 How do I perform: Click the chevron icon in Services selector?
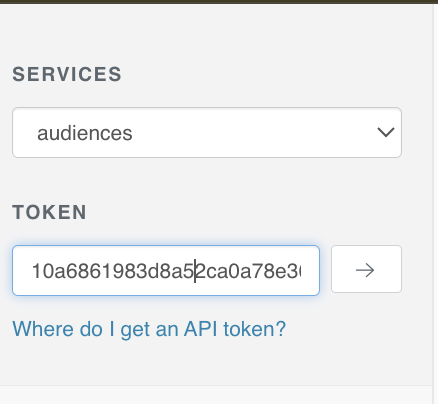pyautogui.click(x=386, y=132)
